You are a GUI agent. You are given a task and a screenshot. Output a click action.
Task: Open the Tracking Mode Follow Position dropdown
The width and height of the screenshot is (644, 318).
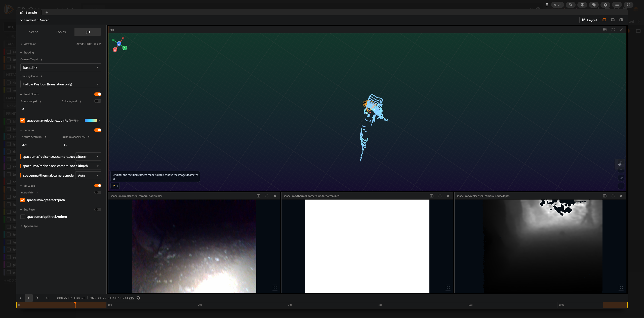click(61, 84)
